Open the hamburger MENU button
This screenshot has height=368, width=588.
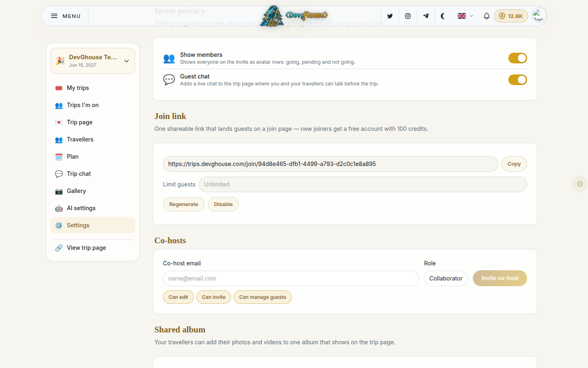(x=65, y=16)
